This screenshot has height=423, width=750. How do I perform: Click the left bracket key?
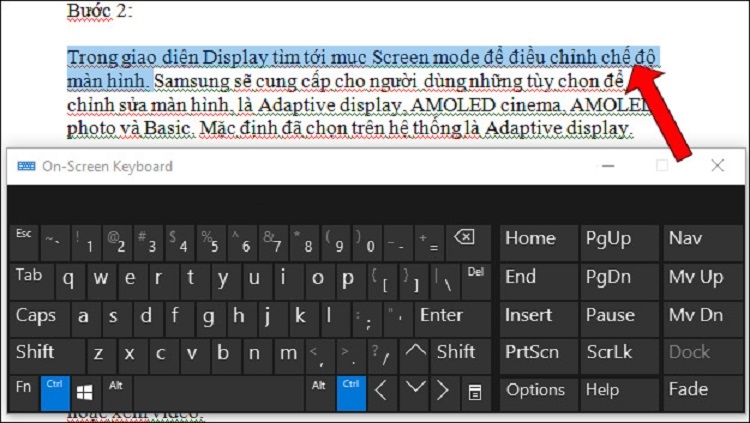point(382,281)
